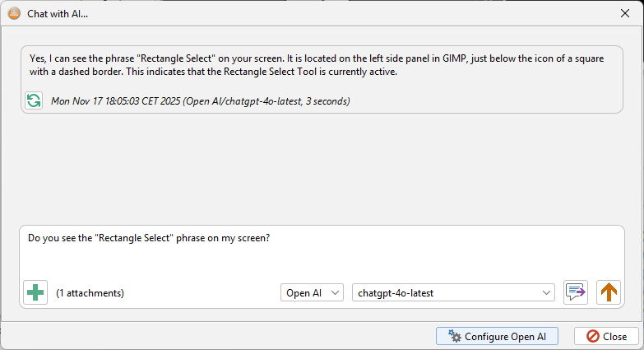Click the speech bubble icon beside the model box
This screenshot has width=644, height=350.
(576, 292)
